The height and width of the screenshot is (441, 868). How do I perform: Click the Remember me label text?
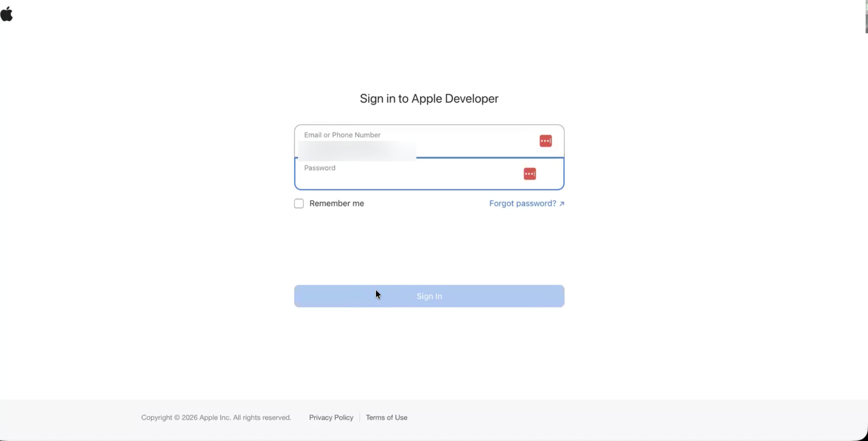pos(336,204)
